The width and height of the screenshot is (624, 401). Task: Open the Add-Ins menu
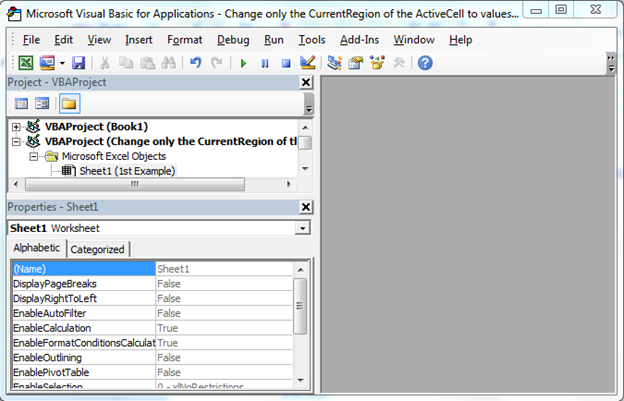[x=359, y=40]
